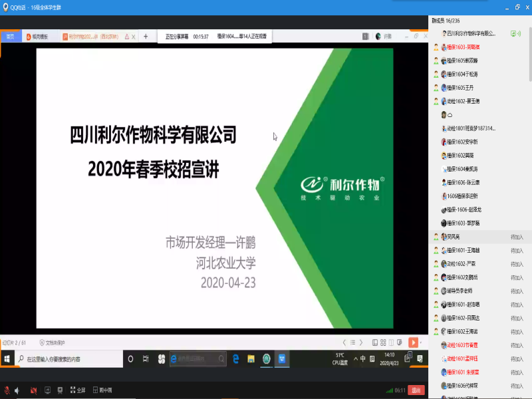Viewport: 532px width, 399px height.
Task: Enable 画中画 picture-in-picture
Action: [102, 390]
